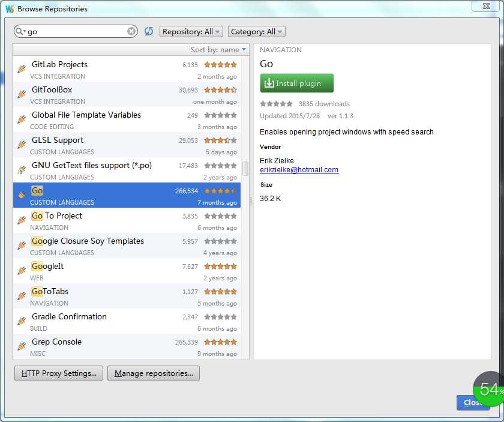Click the plugin icon beside GoogleIt

(22, 271)
